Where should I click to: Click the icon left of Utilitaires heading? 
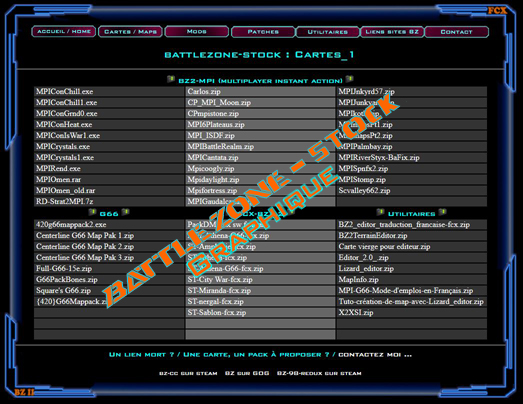(380, 212)
